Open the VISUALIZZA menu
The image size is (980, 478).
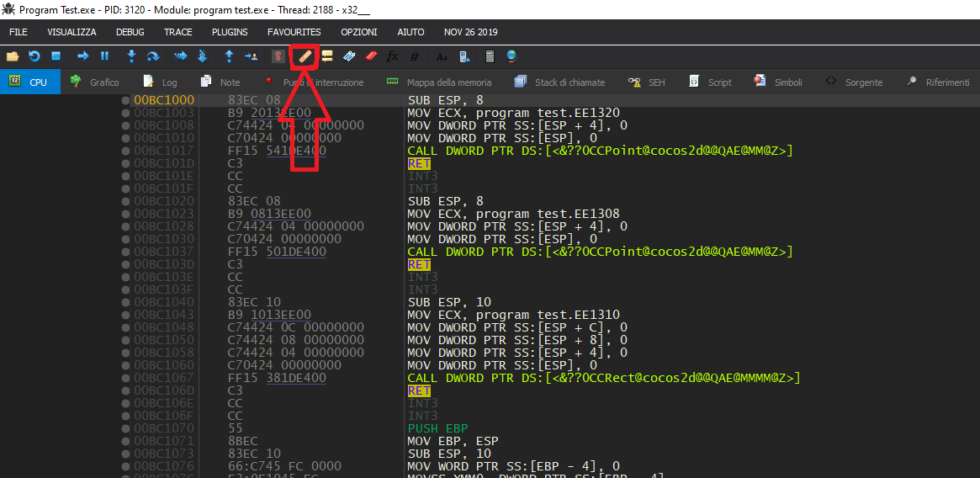[72, 32]
